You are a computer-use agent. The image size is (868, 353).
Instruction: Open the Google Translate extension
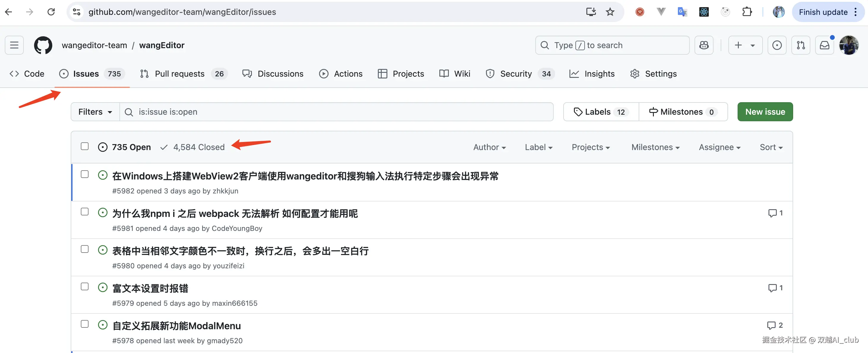click(x=682, y=12)
